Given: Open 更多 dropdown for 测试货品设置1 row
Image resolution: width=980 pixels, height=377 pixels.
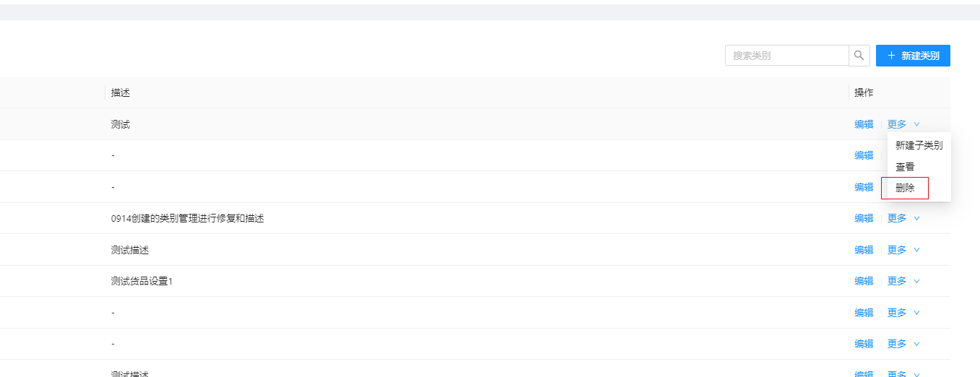Looking at the screenshot, I should 903,281.
